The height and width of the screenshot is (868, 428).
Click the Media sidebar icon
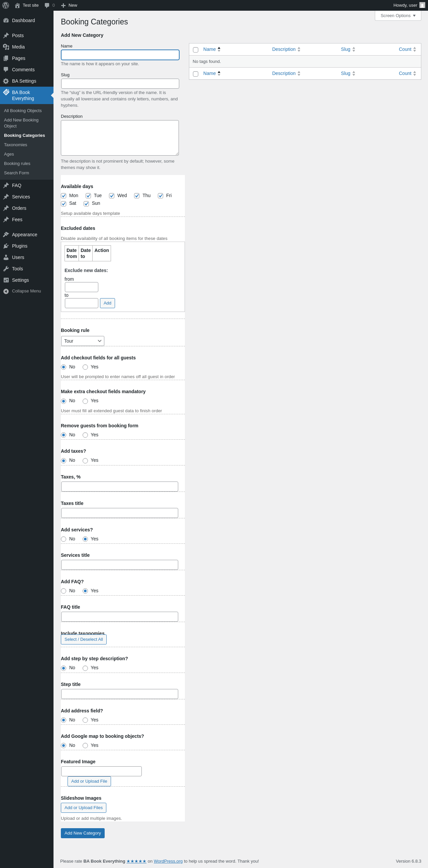pos(6,47)
